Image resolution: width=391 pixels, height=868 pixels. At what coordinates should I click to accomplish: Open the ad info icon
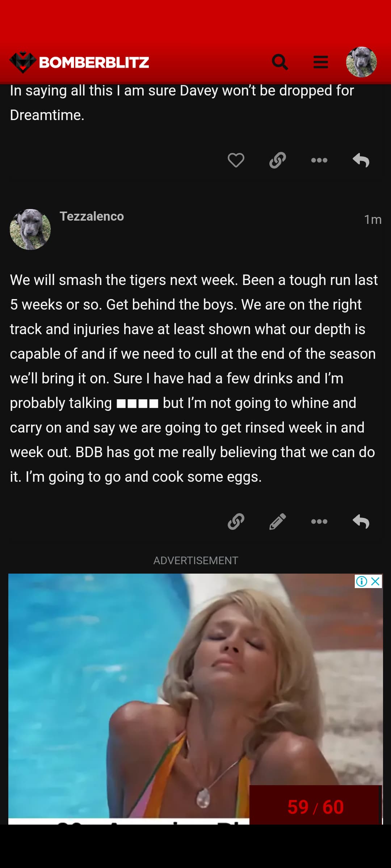pos(361,581)
